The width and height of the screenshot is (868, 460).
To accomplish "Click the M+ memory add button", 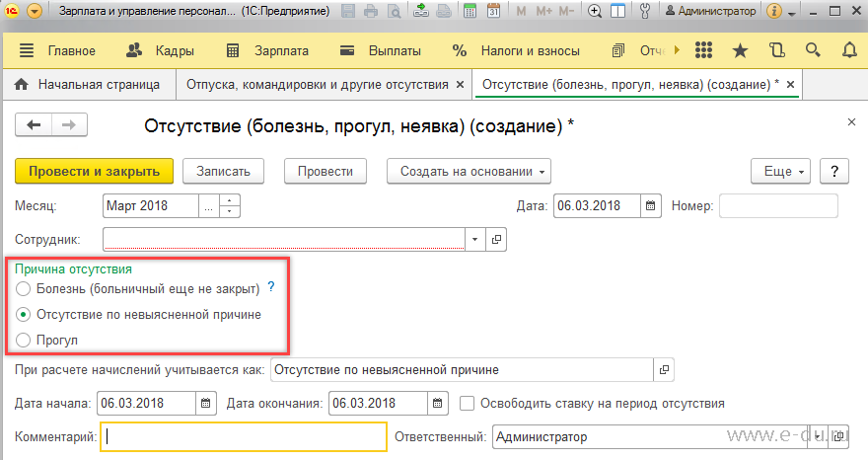I will 543,11.
